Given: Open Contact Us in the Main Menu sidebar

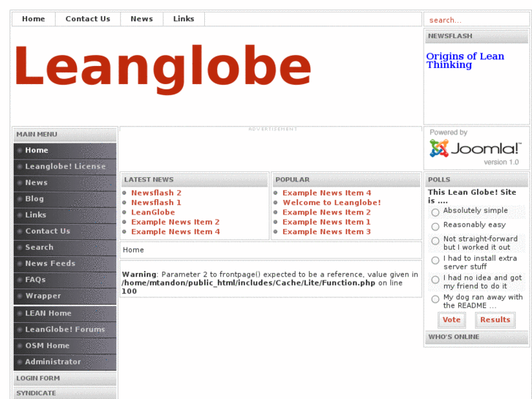Looking at the screenshot, I should [x=65, y=231].
